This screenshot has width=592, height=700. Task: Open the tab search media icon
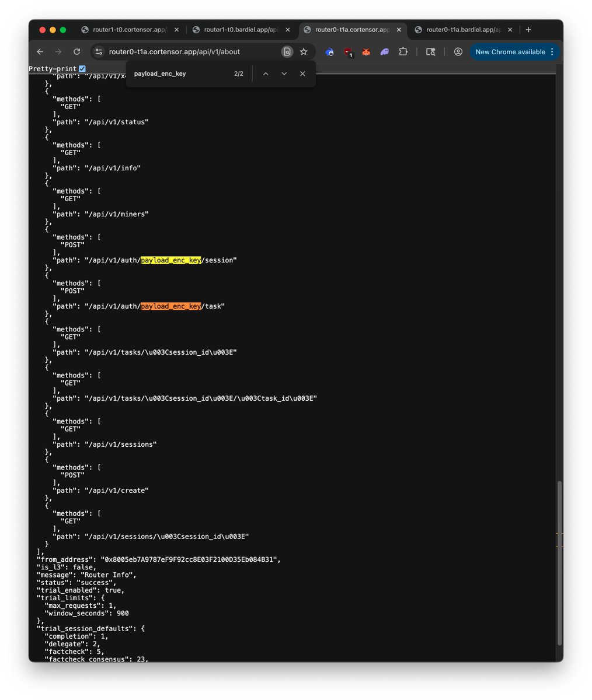click(x=430, y=52)
